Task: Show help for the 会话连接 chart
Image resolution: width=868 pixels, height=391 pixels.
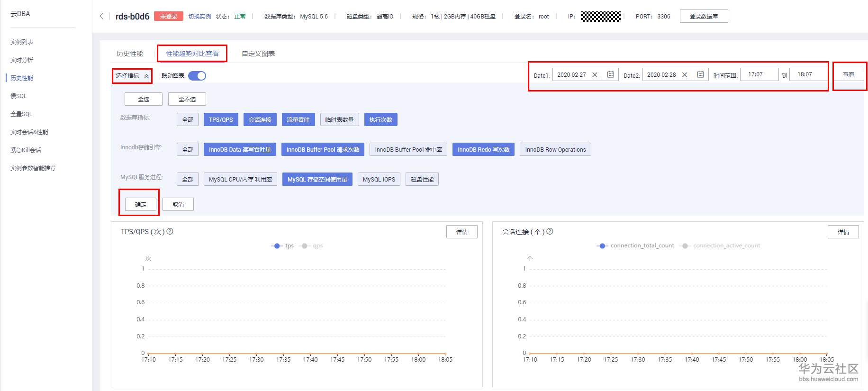Action: click(550, 231)
